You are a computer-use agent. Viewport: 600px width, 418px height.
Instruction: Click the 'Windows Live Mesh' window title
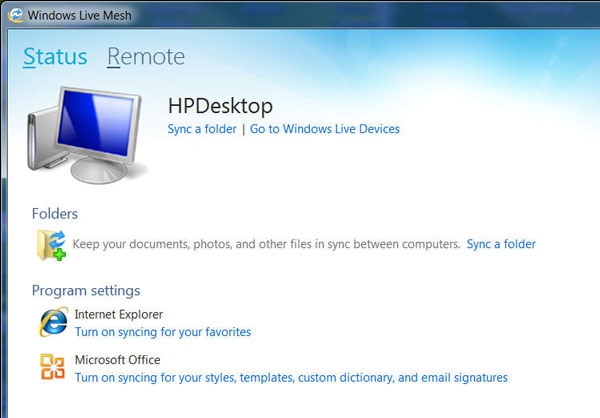(80, 15)
